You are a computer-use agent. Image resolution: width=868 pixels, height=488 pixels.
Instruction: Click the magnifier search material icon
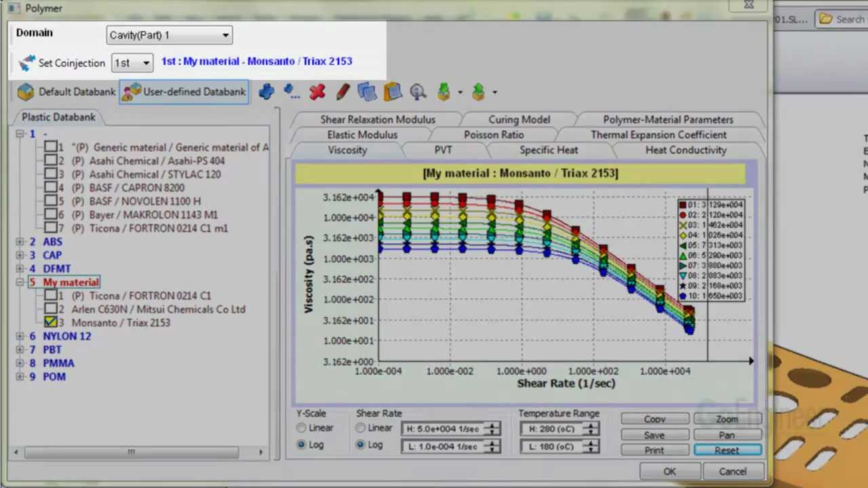click(x=418, y=91)
